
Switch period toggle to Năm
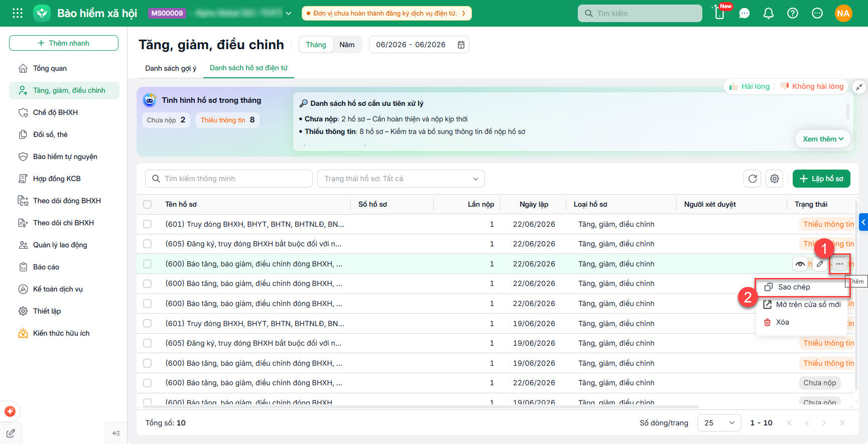347,45
